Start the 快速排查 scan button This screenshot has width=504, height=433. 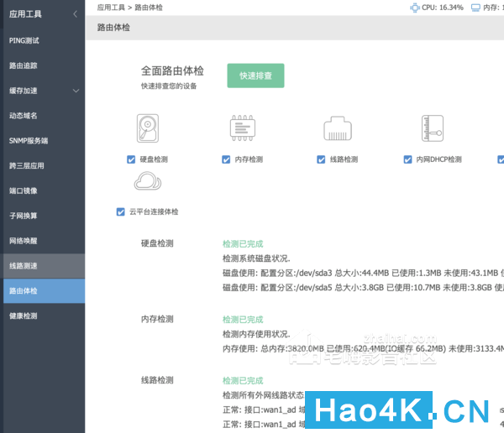[255, 76]
